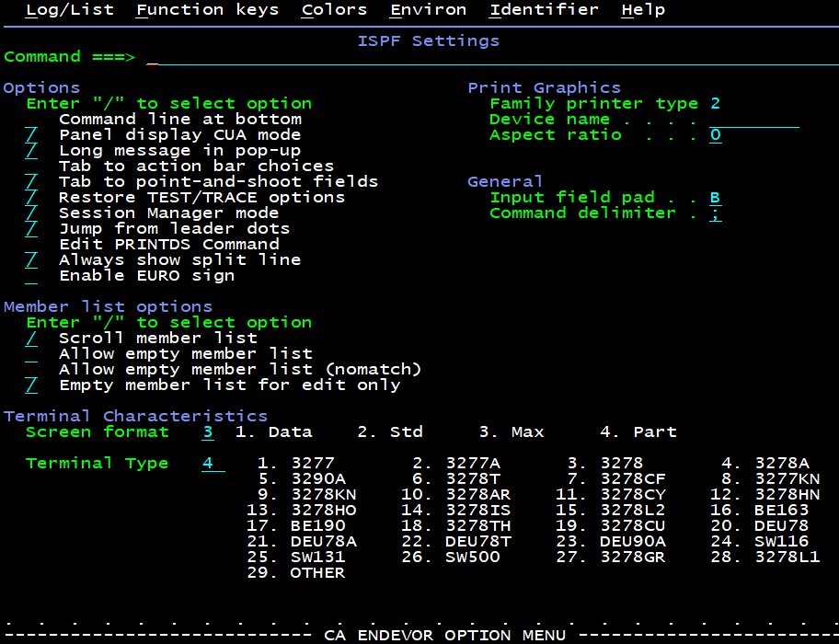Click the Device name input field
The image size is (839, 644).
coord(753,120)
